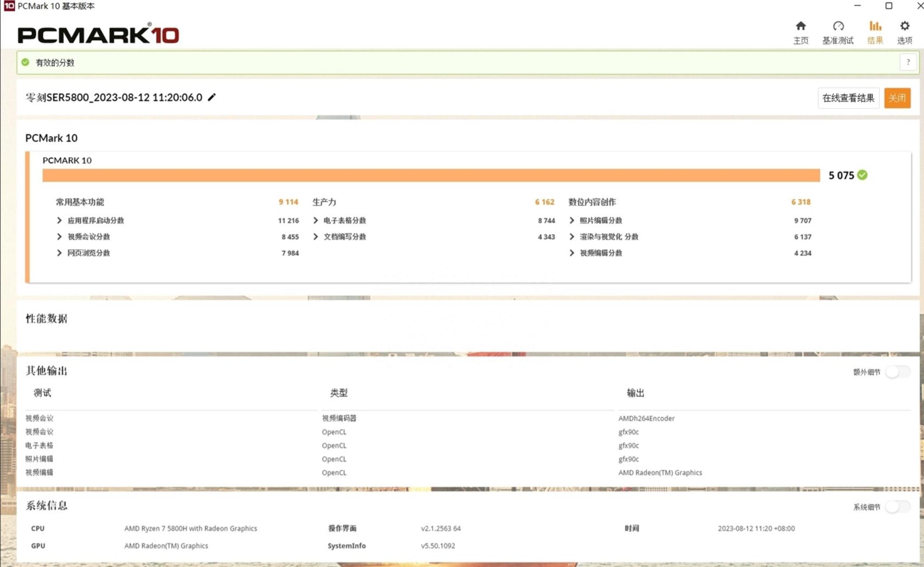
Task: Enable the 系统细节 switch
Action: [x=897, y=507]
